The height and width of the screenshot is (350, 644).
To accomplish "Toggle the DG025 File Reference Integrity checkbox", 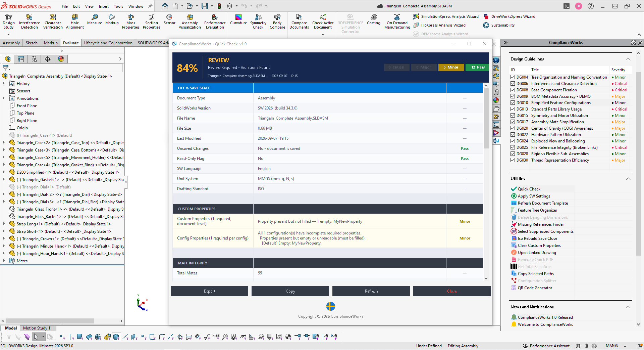I will 513,147.
